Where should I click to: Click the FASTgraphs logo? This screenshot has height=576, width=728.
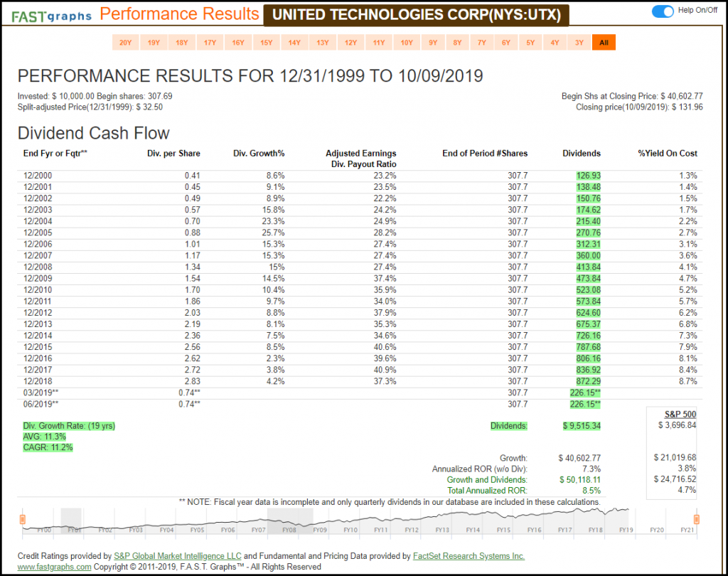[x=52, y=16]
